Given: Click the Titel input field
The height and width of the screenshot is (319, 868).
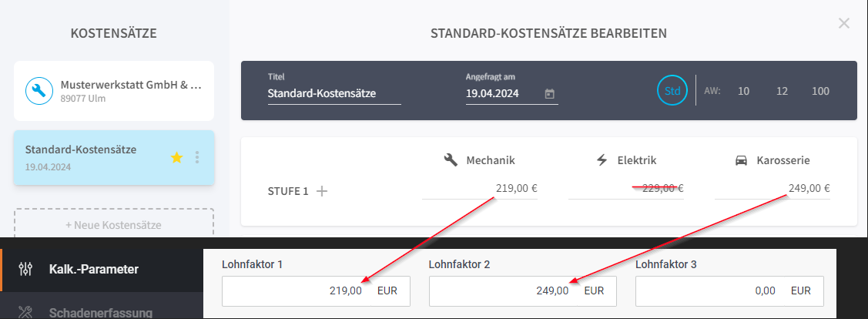Looking at the screenshot, I should [333, 94].
